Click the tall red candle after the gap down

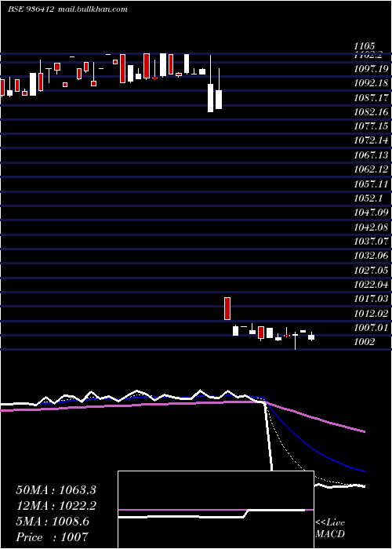pos(227,308)
